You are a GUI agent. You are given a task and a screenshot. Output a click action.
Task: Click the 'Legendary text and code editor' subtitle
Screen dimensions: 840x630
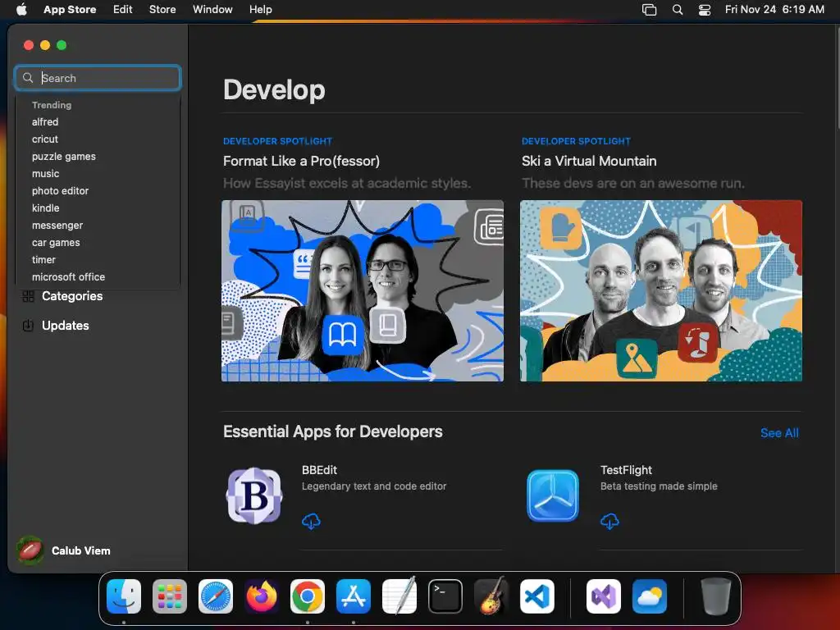click(374, 486)
